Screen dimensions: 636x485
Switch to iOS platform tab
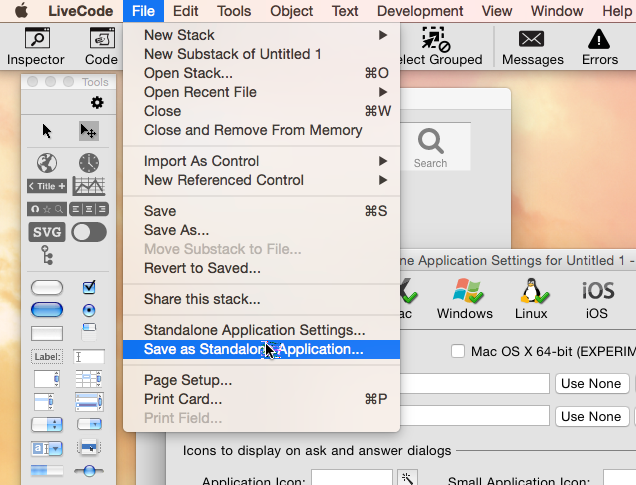tap(597, 299)
